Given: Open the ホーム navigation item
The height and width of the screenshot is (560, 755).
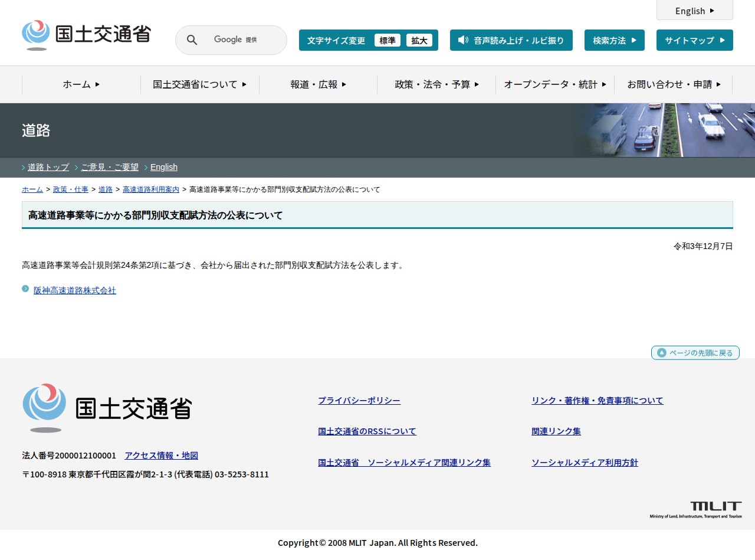Looking at the screenshot, I should 81,84.
